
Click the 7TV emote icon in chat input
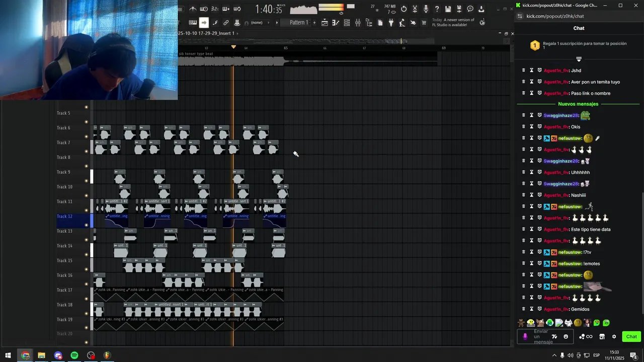pos(554,337)
